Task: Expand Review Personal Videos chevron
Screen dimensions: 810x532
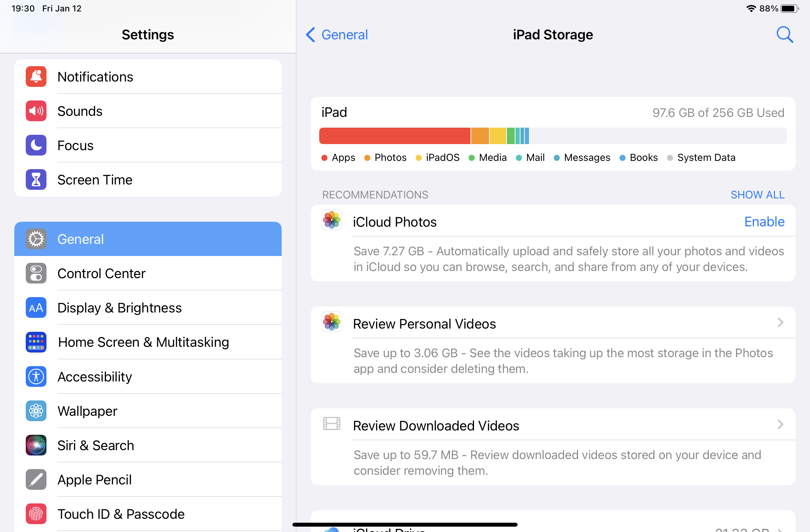Action: (780, 322)
